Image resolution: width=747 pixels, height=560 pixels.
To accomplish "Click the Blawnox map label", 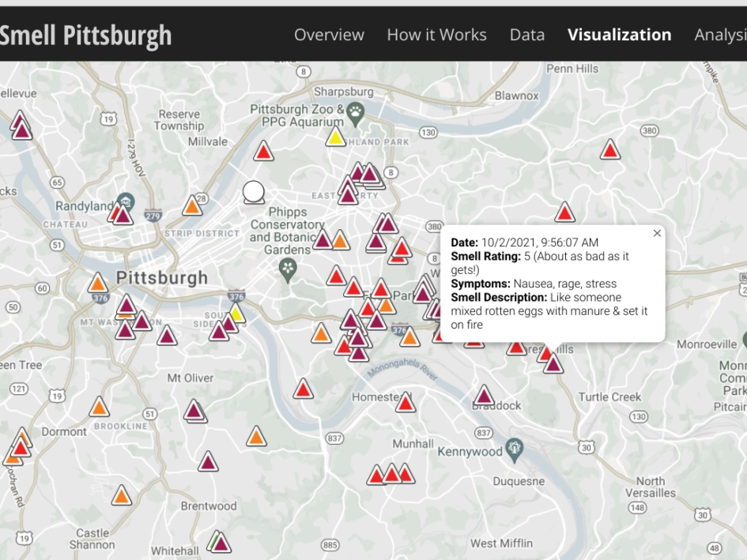I will click(517, 96).
